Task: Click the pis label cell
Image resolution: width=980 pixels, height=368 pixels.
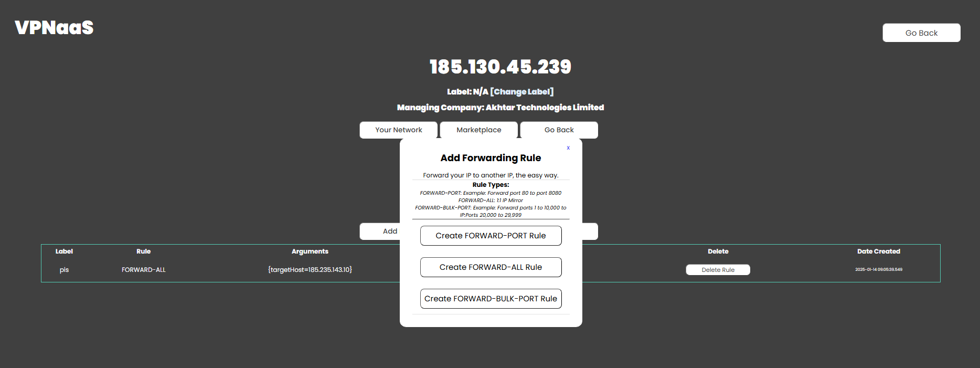Action: (x=64, y=270)
